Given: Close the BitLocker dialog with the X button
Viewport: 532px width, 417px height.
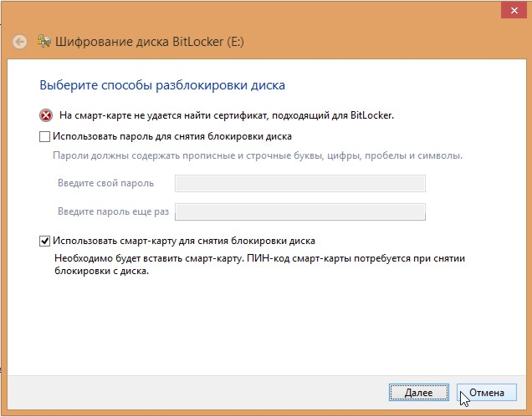Looking at the screenshot, I should pyautogui.click(x=514, y=11).
